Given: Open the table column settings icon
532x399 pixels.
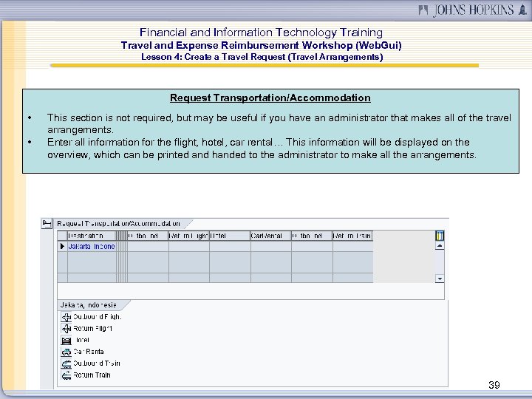Looking at the screenshot, I should pos(440,236).
